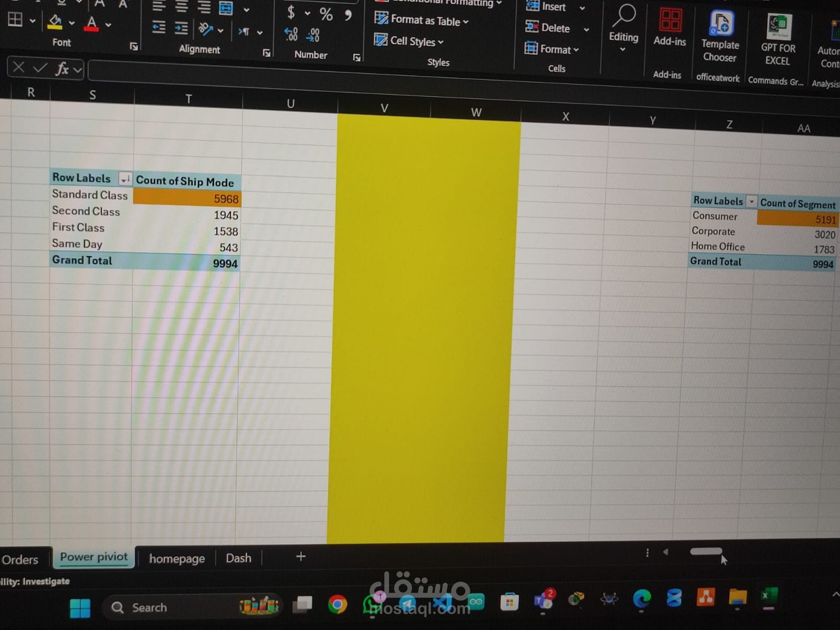
Task: Apply the red Font Color
Action: (x=92, y=23)
